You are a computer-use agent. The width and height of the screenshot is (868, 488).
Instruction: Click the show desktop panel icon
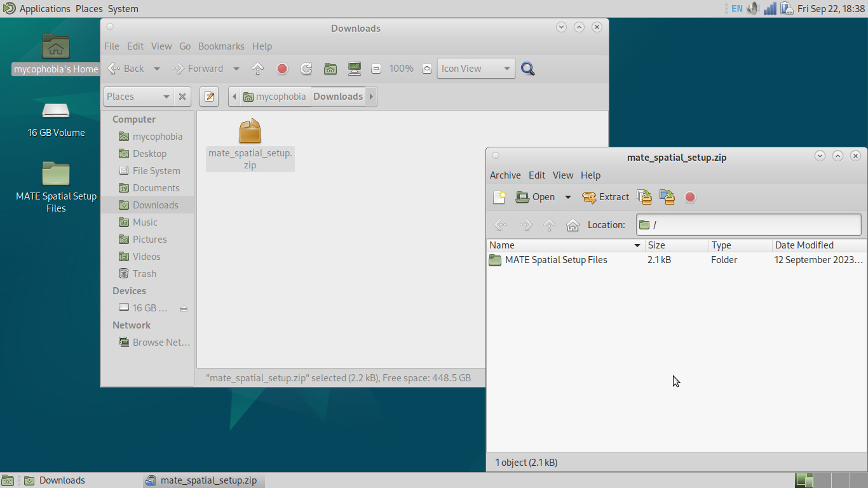pyautogui.click(x=8, y=480)
